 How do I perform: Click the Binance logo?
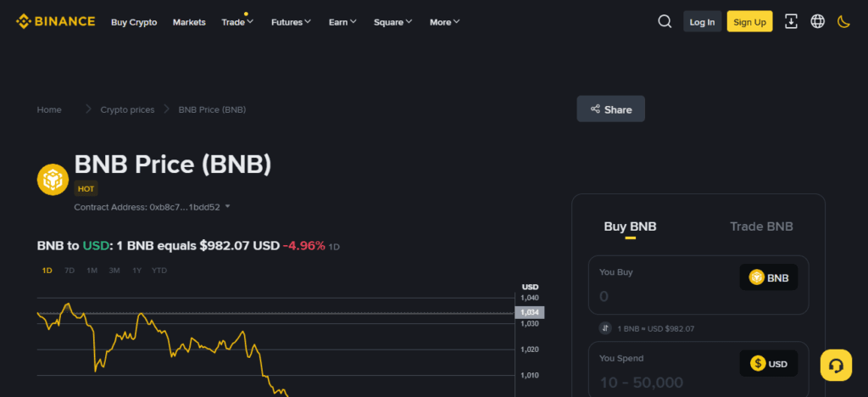tap(56, 22)
